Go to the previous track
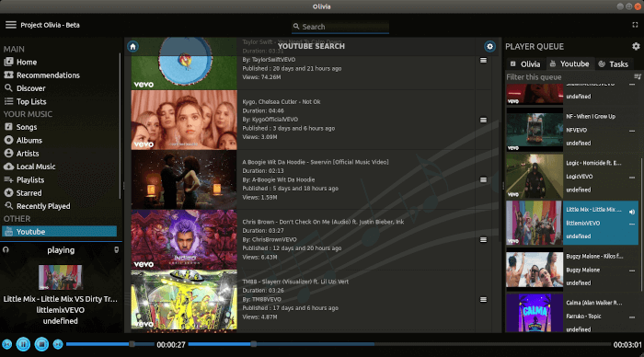This screenshot has width=644, height=357. (6, 344)
